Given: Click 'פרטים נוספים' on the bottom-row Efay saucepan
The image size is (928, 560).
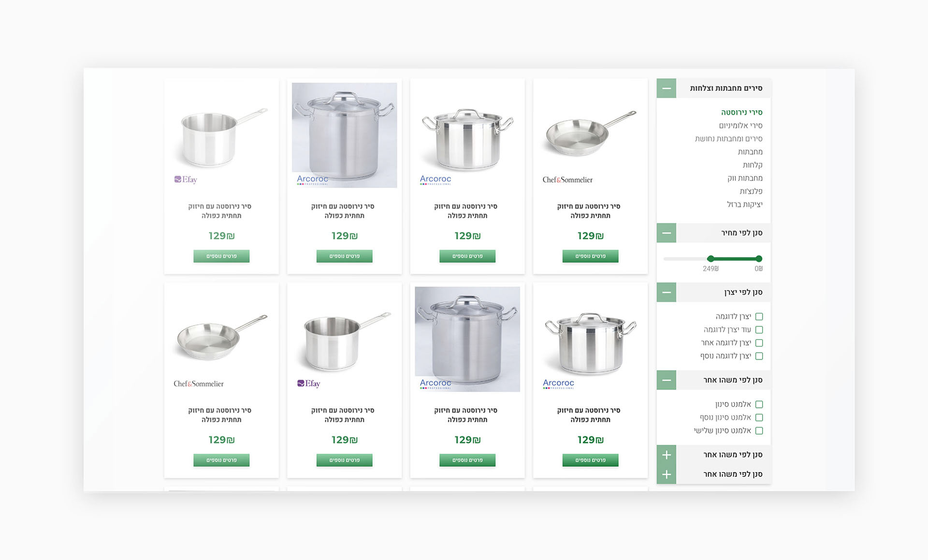Looking at the screenshot, I should point(344,460).
